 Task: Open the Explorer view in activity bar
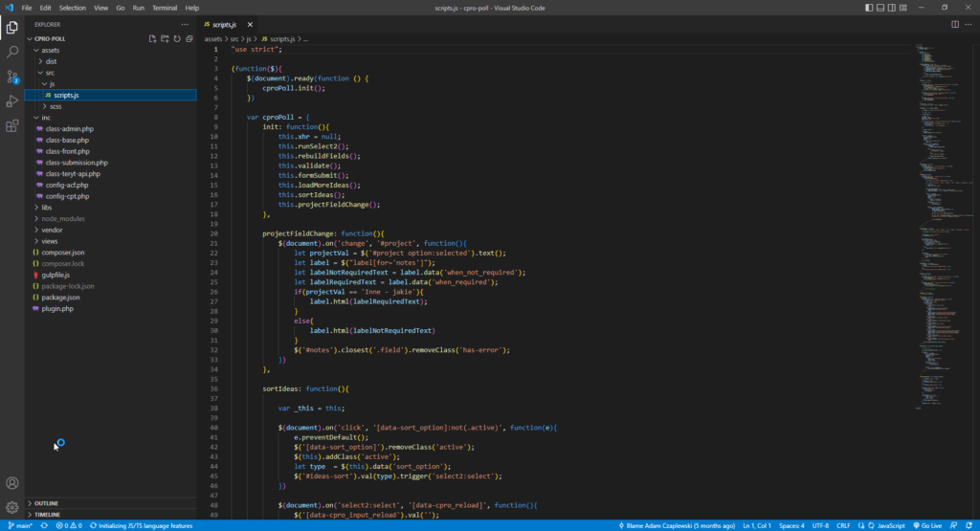pyautogui.click(x=11, y=28)
